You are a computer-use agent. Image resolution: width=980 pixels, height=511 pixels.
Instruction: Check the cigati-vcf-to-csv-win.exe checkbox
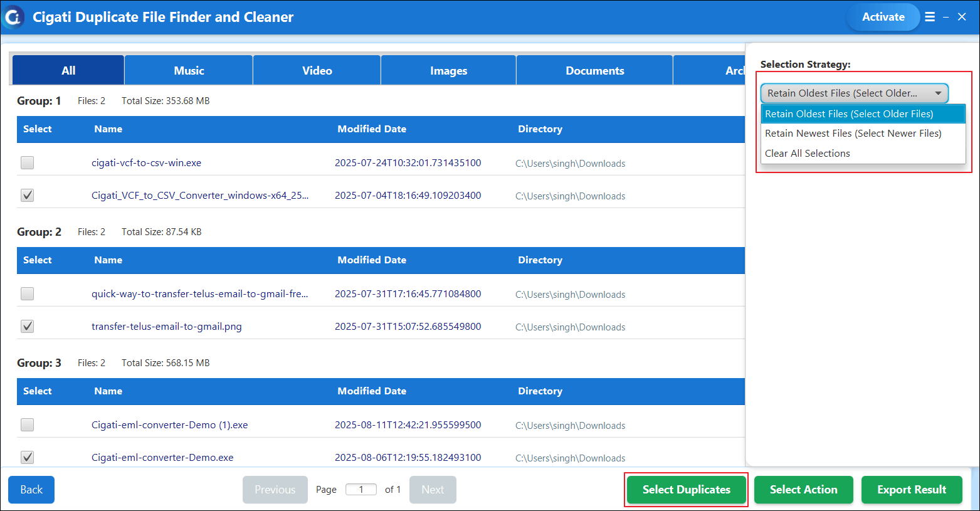tap(27, 163)
